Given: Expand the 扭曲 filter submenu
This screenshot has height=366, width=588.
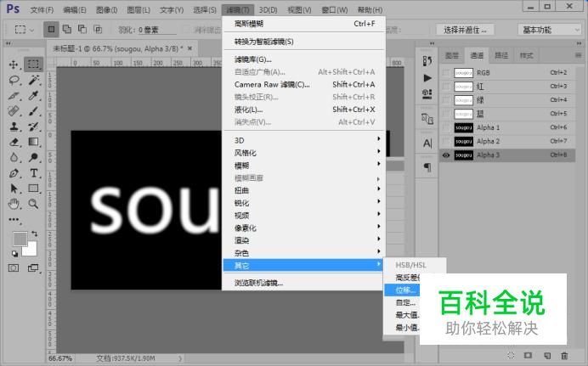Looking at the screenshot, I should point(303,190).
